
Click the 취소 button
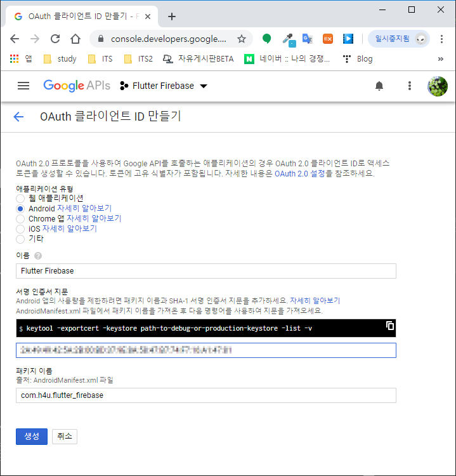(x=65, y=437)
